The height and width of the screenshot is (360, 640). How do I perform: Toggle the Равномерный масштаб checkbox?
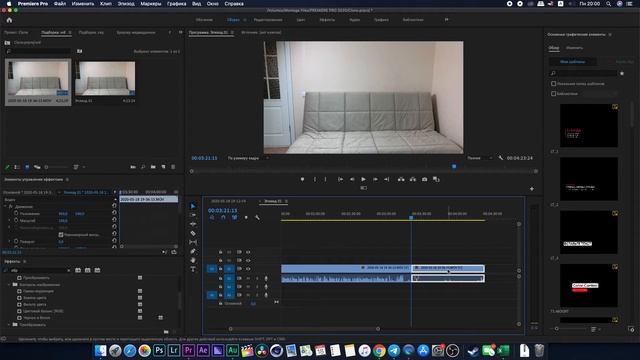[x=61, y=235]
